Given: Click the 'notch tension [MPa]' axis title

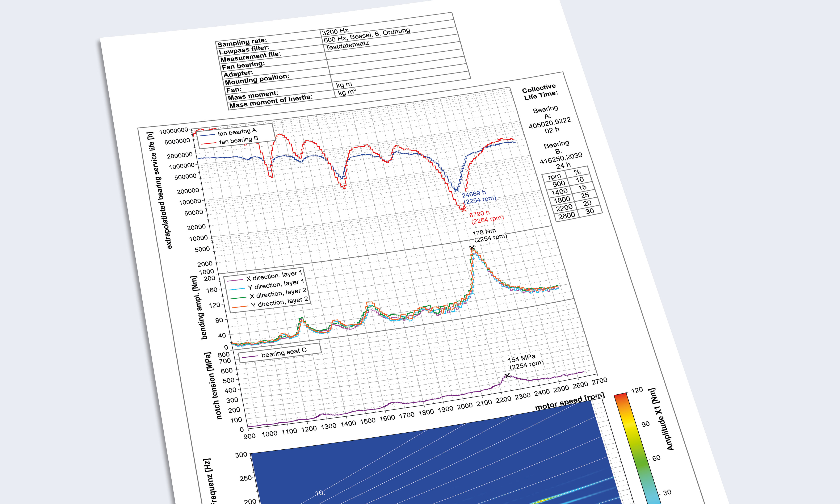Looking at the screenshot, I should pos(213,386).
